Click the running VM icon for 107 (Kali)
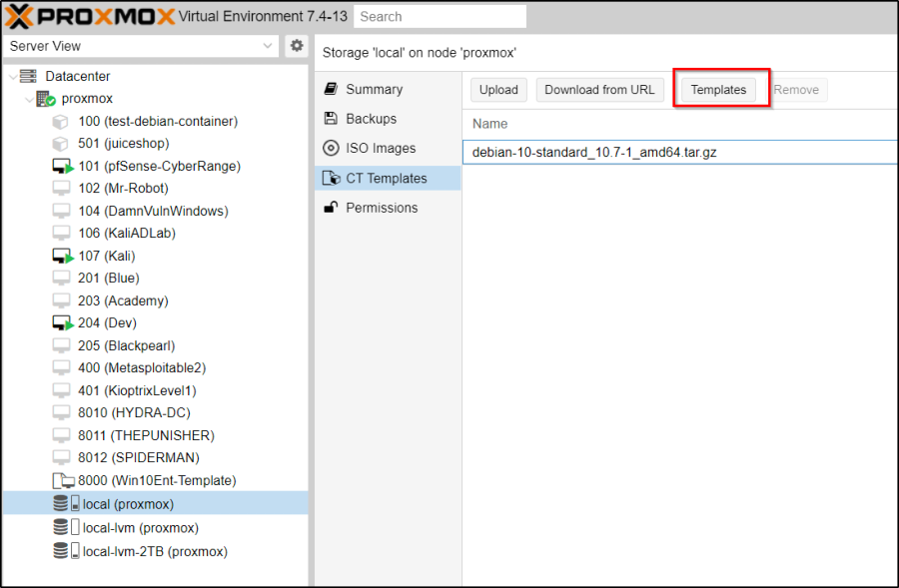Screen dimensions: 899x588 63,257
